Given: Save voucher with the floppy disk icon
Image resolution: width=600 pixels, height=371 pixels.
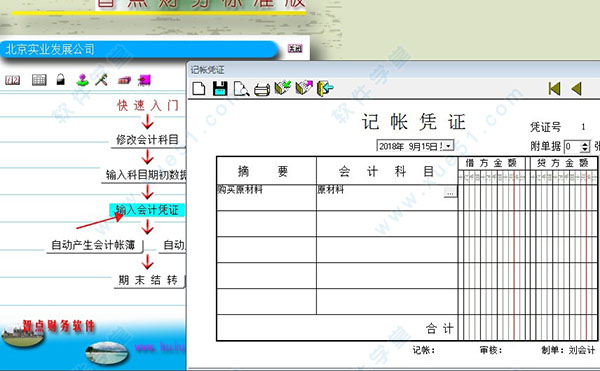Looking at the screenshot, I should pos(220,89).
